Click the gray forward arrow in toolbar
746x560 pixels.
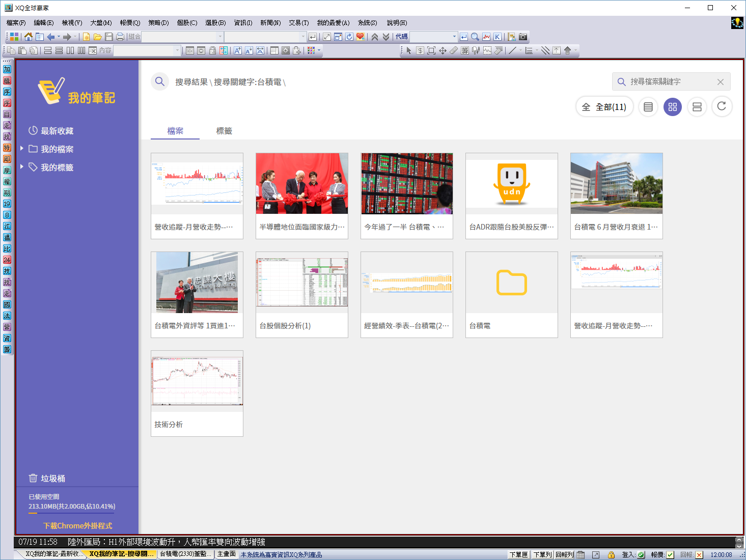(67, 37)
